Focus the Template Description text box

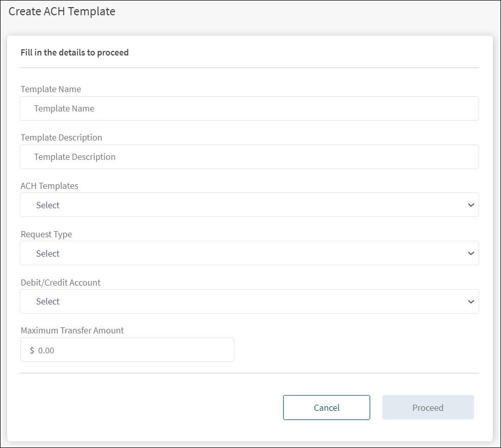pos(249,157)
